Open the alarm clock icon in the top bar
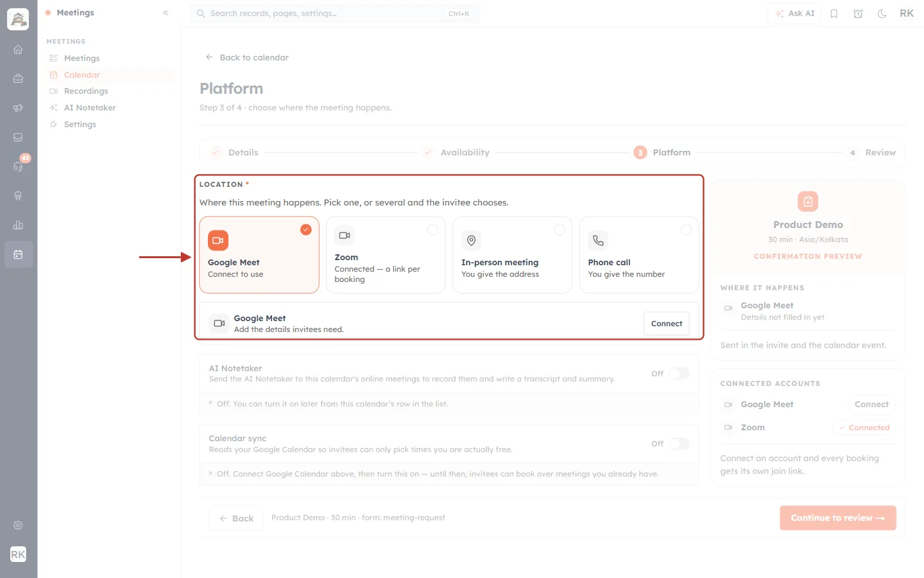This screenshot has width=924, height=578. 858,13
